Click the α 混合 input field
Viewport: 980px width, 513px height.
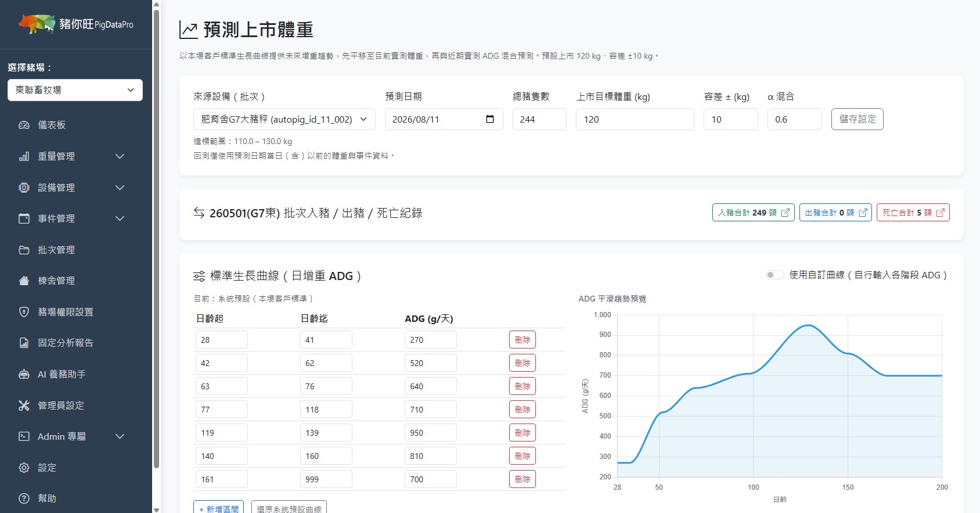[794, 119]
